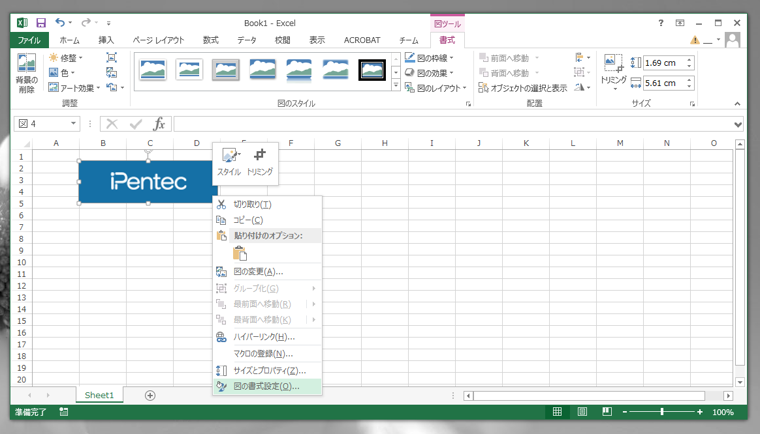
Task: Open 図の効果 picture effects dropdown
Action: coord(429,73)
